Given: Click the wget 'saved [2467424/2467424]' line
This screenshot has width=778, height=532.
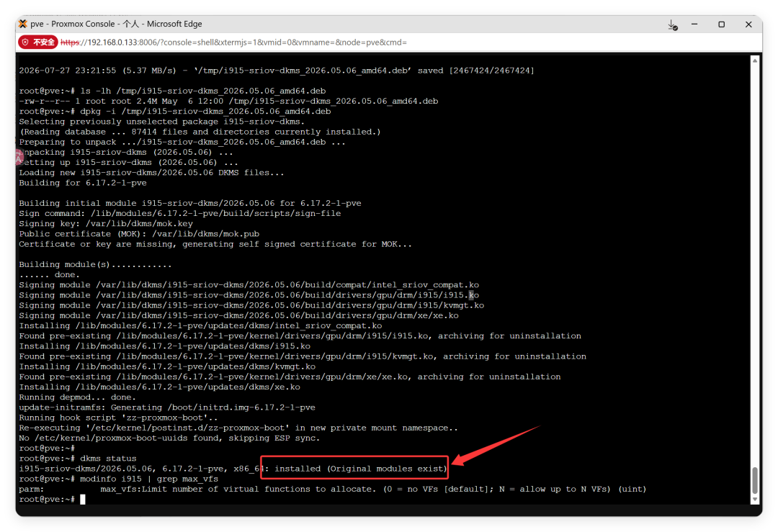Looking at the screenshot, I should 277,71.
